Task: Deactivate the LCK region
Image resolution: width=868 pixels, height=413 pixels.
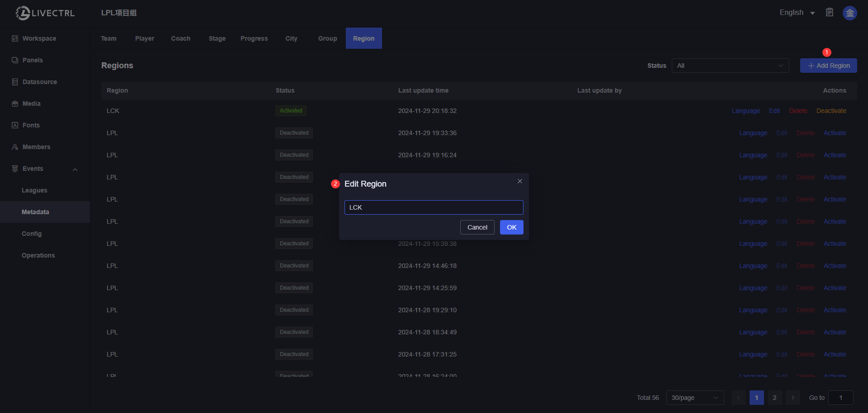Action: [831, 111]
